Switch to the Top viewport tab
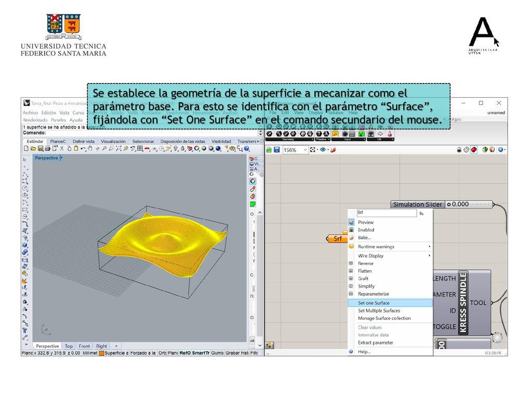 69,346
